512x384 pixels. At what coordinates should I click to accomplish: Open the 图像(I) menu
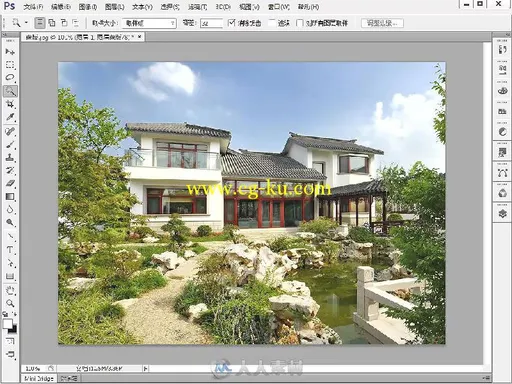(88, 7)
